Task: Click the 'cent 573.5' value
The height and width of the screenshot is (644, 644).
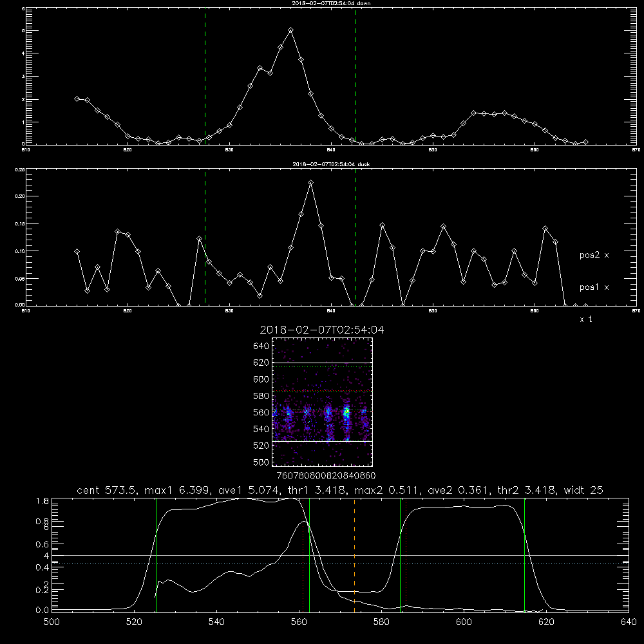Action: point(106,490)
